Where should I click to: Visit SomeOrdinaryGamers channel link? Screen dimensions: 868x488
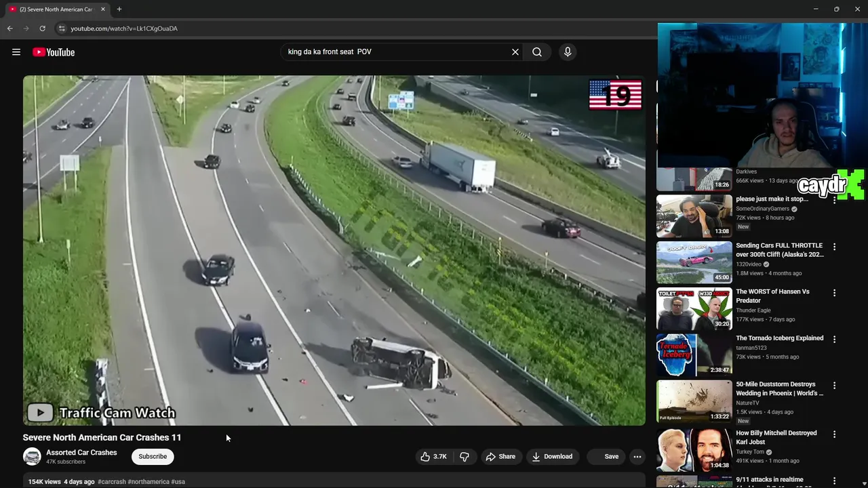pyautogui.click(x=763, y=209)
